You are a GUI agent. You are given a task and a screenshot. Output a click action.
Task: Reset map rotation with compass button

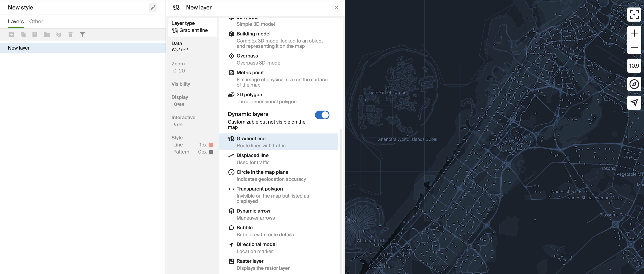point(634,84)
